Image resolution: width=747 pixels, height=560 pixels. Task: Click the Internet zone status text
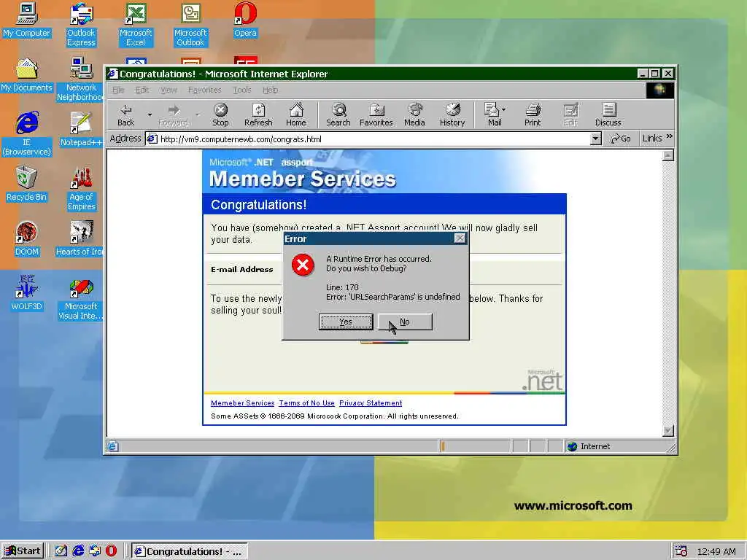click(595, 446)
